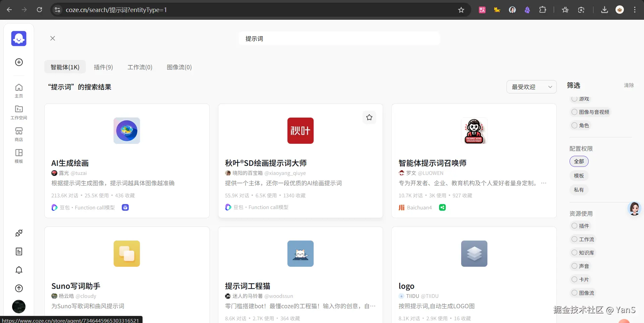Click the 秋叶 red logo avatar
This screenshot has height=323, width=644.
tap(301, 131)
